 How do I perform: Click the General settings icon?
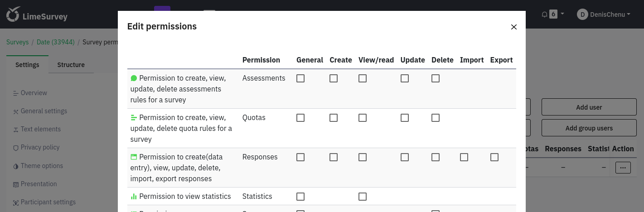(16, 111)
